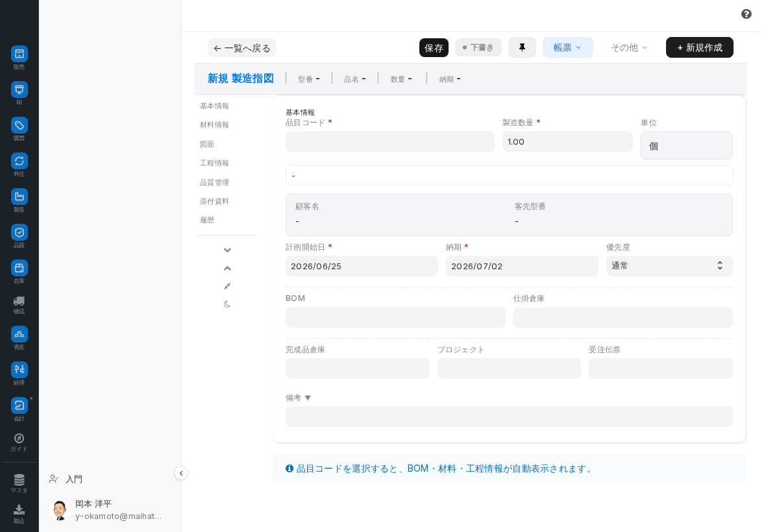This screenshot has width=766, height=532.
Task: Go to 品質管理 section
Action: pos(214,182)
